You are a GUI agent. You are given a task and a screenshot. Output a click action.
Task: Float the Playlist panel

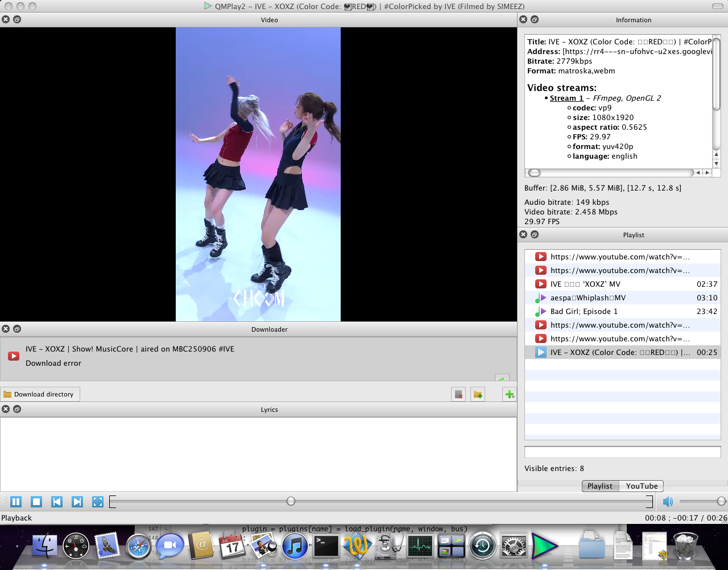pyautogui.click(x=535, y=234)
